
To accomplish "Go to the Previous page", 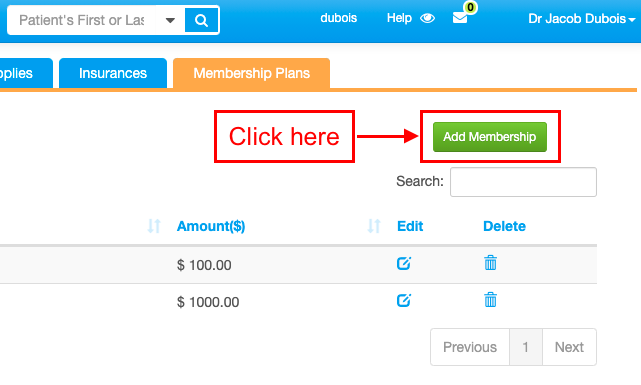I will pyautogui.click(x=470, y=347).
